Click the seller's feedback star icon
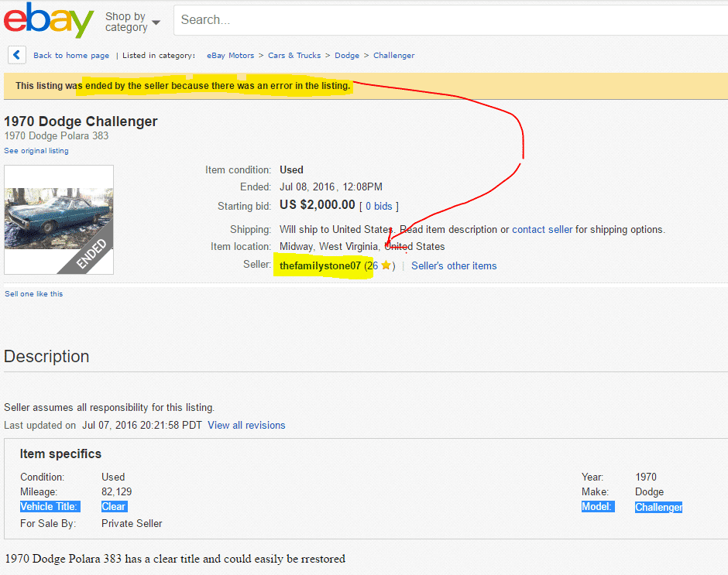Viewport: 728px width, 575px height. coord(386,266)
